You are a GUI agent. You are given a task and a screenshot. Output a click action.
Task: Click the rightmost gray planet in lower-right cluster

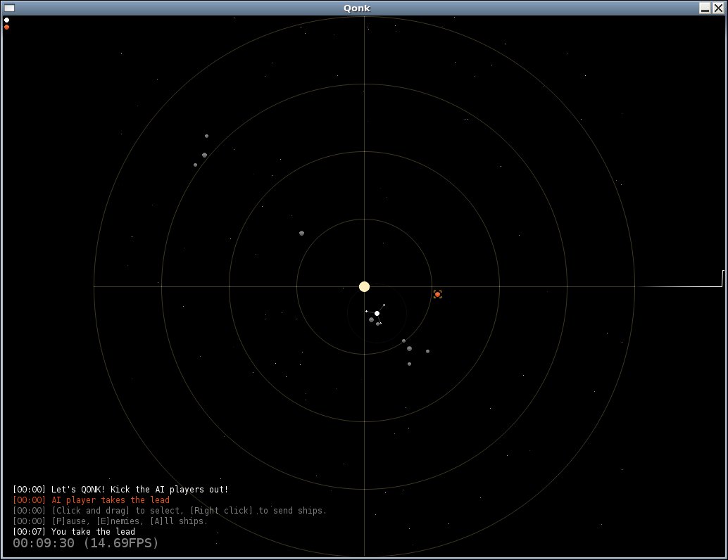click(427, 351)
